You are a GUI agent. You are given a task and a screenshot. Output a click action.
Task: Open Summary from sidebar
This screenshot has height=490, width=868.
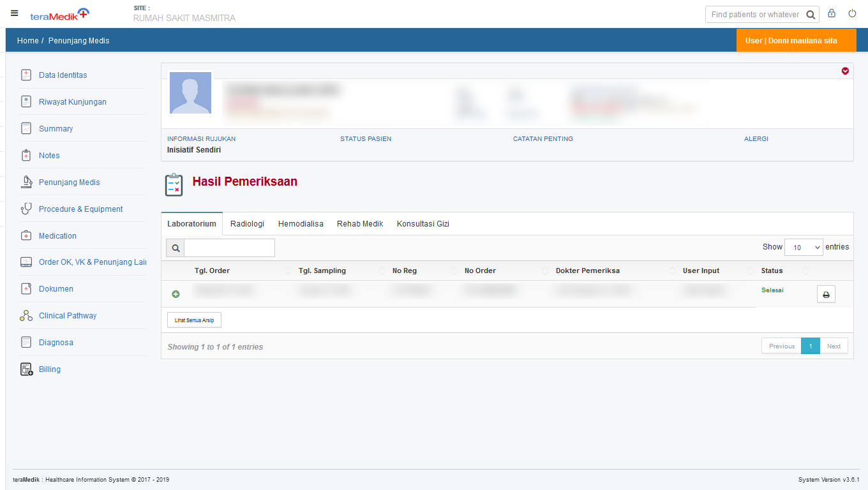(56, 129)
